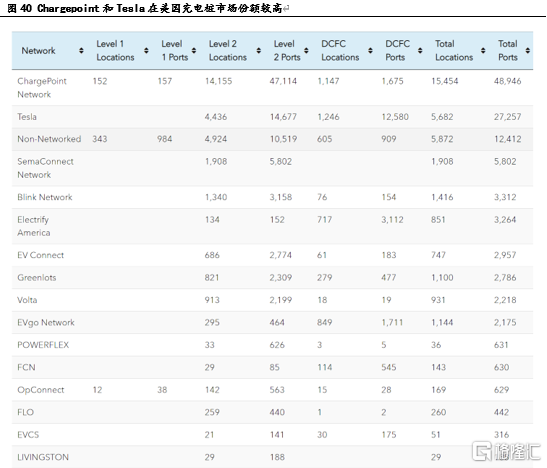Select the FLO row name
The width and height of the screenshot is (547, 468).
coord(25,412)
